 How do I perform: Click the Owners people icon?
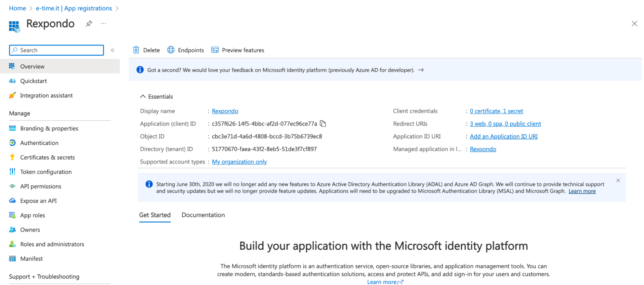(x=12, y=230)
